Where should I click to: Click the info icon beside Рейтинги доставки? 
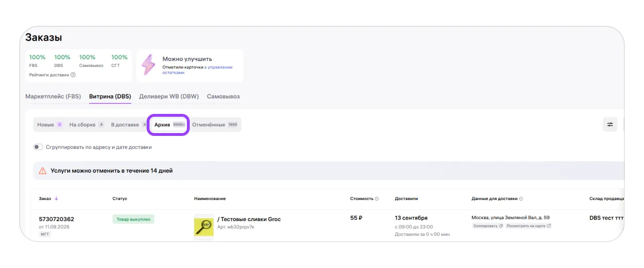pyautogui.click(x=73, y=75)
